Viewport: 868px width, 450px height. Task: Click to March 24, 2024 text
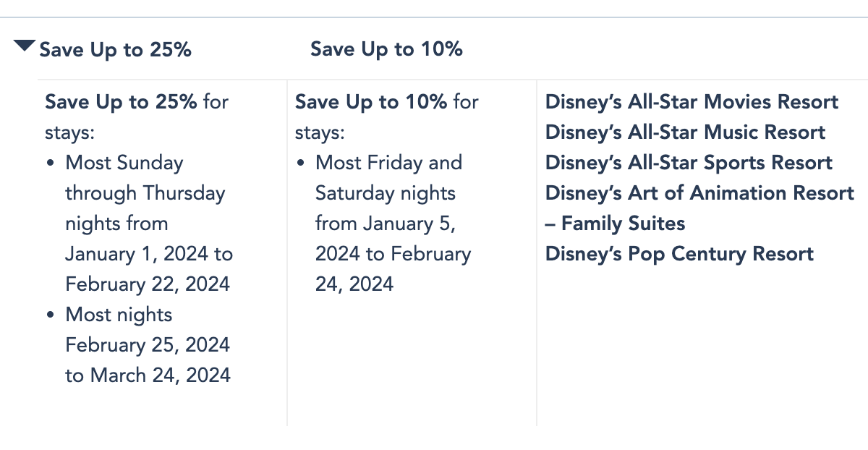(x=148, y=375)
